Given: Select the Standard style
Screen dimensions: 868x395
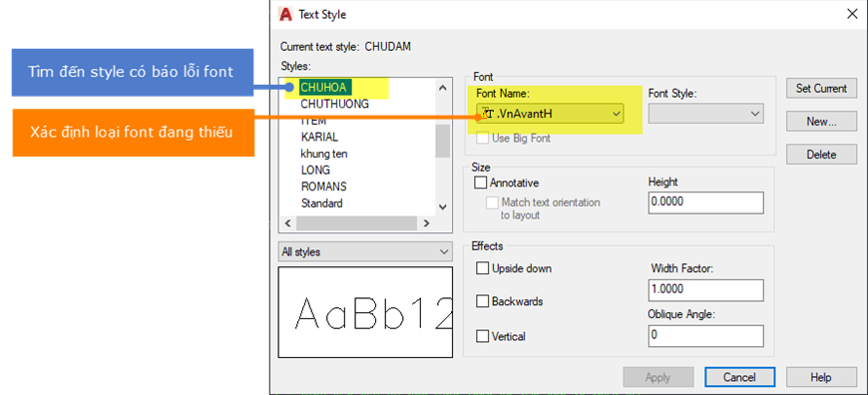Looking at the screenshot, I should coord(321,203).
